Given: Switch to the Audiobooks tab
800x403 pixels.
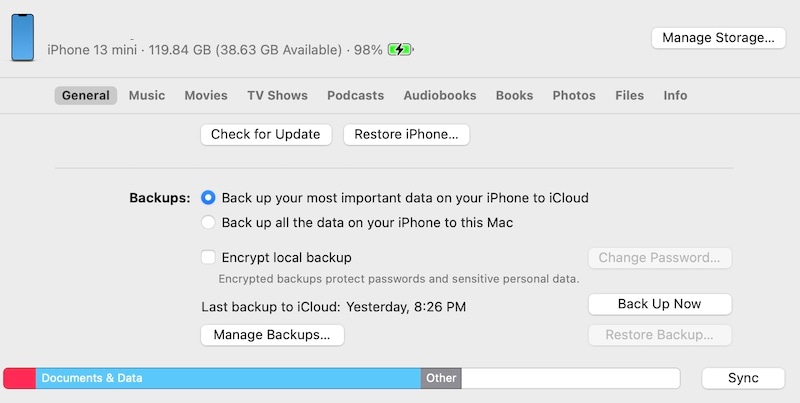Looking at the screenshot, I should (x=440, y=96).
